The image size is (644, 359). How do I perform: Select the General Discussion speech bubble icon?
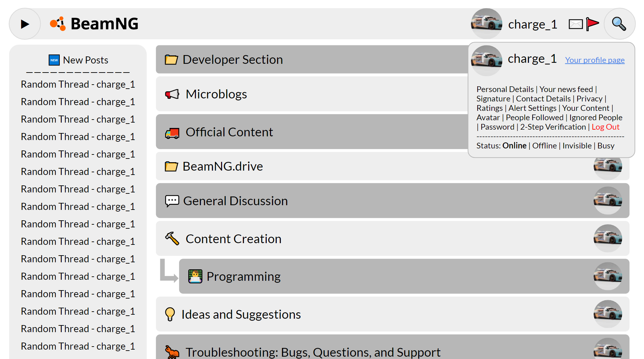pos(172,200)
